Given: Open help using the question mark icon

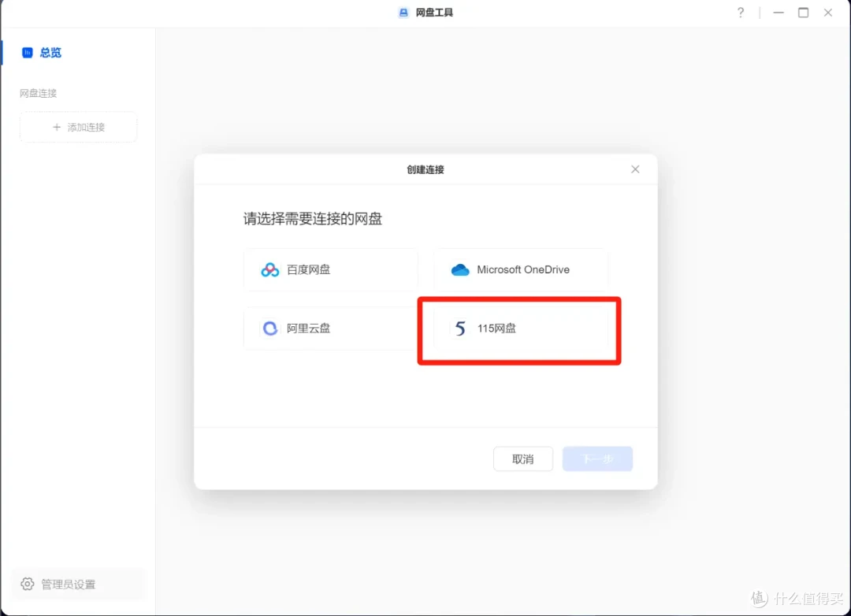Looking at the screenshot, I should [740, 13].
